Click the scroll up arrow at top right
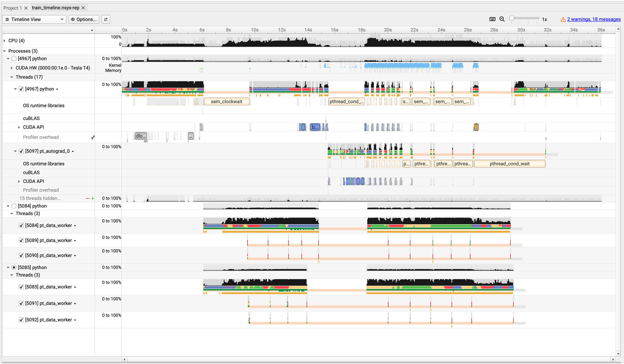The width and height of the screenshot is (624, 364). (x=618, y=29)
